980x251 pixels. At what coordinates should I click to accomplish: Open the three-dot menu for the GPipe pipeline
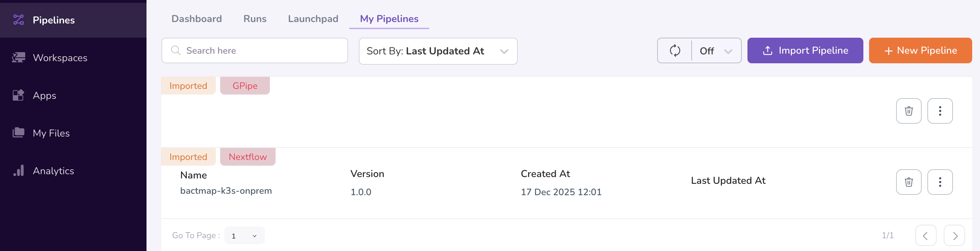tap(940, 111)
